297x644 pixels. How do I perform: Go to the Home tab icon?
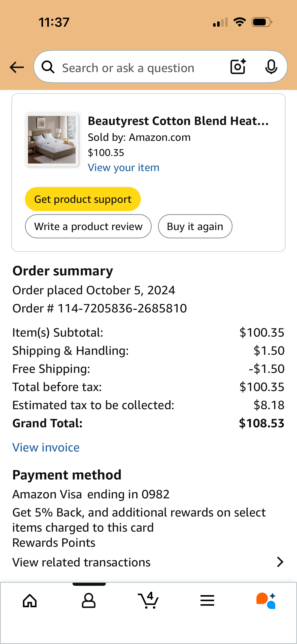tap(30, 601)
